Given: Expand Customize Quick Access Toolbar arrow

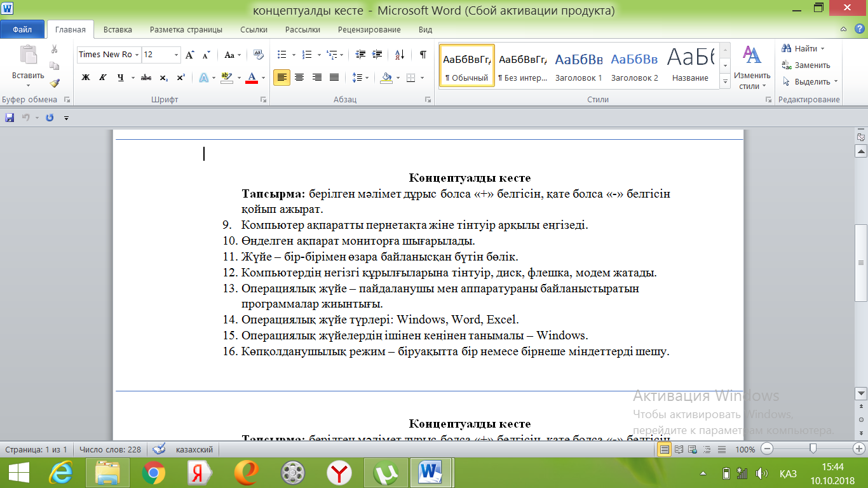Looking at the screenshot, I should (66, 118).
